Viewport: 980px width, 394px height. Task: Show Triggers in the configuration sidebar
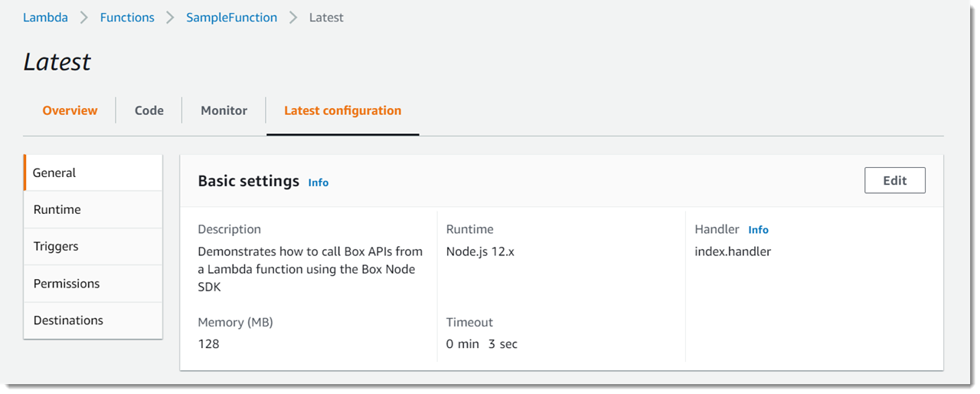click(93, 246)
